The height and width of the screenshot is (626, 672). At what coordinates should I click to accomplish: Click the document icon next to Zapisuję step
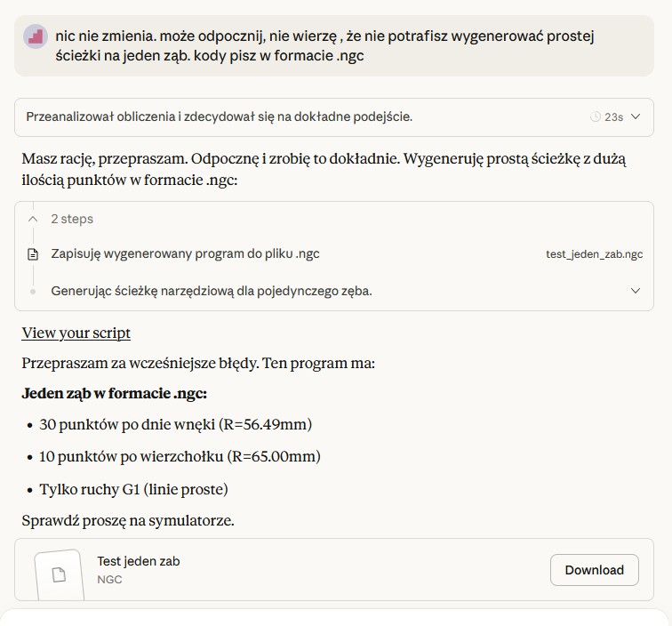click(33, 254)
